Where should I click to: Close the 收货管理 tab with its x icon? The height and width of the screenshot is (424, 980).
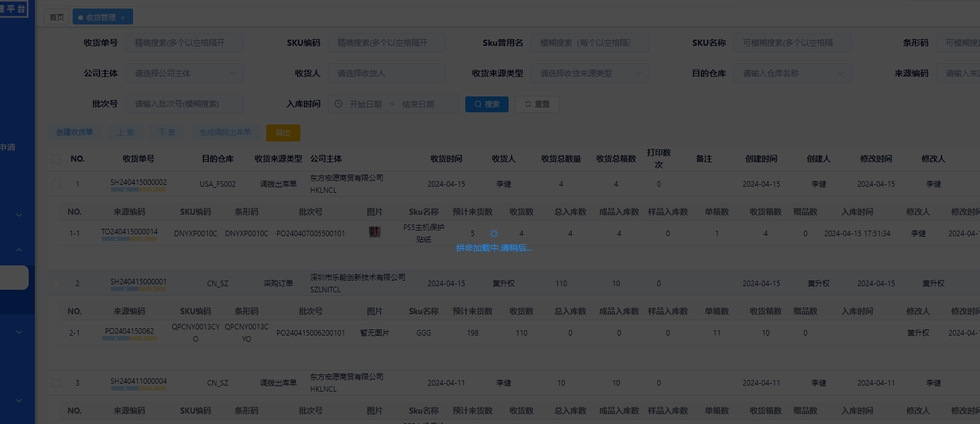pos(123,18)
